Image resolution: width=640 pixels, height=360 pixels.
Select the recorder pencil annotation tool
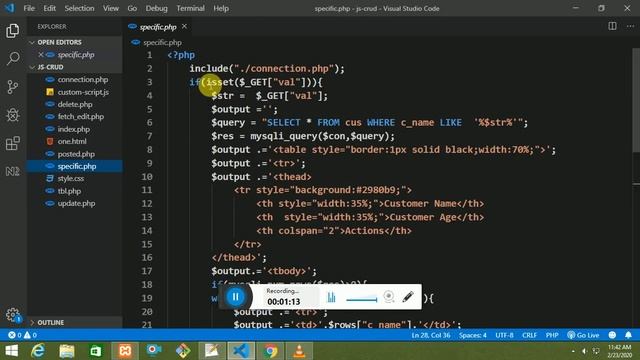point(408,297)
